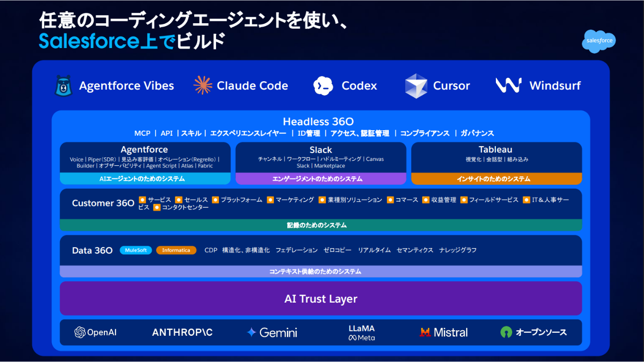Click the orange icon beside IT＆人事サー
This screenshot has width=644, height=362.
[x=527, y=200]
